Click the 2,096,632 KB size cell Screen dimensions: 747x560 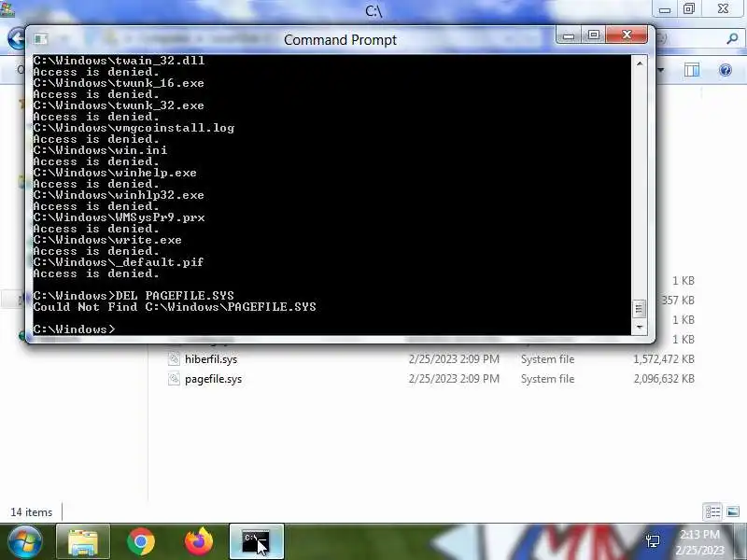(x=664, y=379)
